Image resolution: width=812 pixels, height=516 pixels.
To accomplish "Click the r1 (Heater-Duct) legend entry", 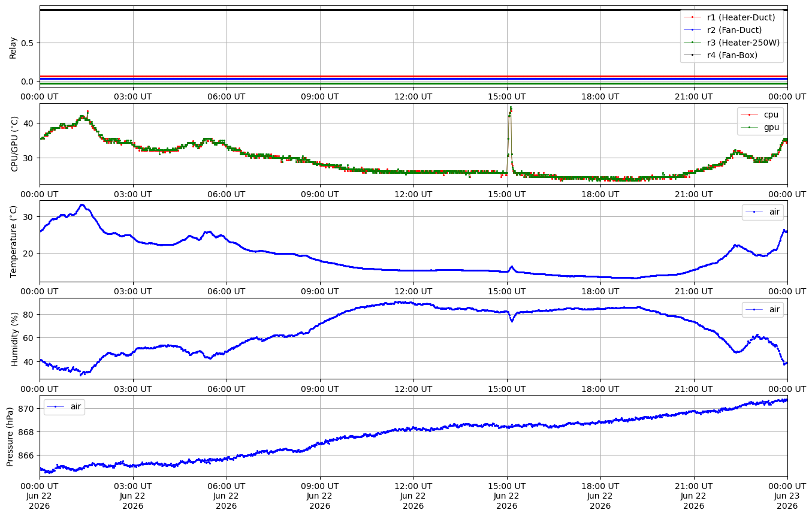I will coord(732,17).
